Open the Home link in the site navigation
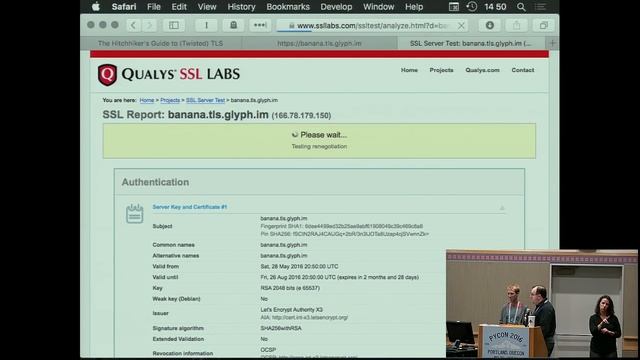This screenshot has height=360, width=640. pyautogui.click(x=409, y=70)
